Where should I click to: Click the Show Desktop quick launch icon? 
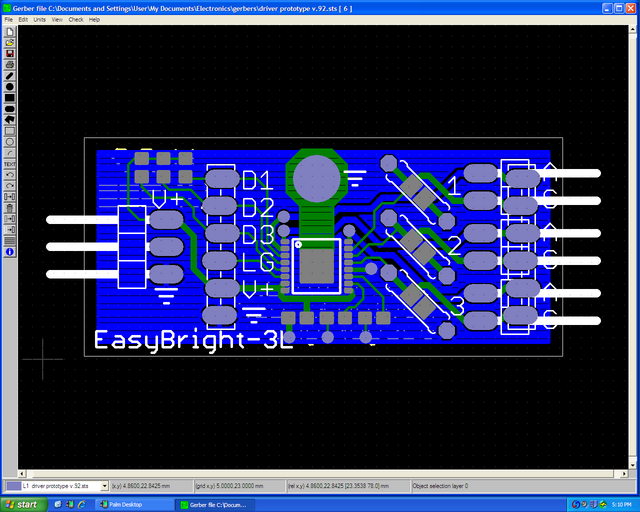point(58,505)
